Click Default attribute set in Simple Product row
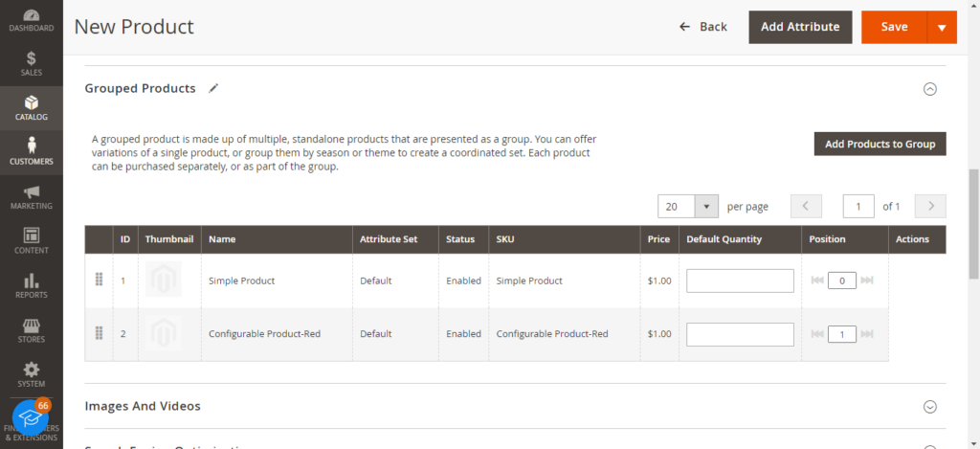 coord(375,281)
